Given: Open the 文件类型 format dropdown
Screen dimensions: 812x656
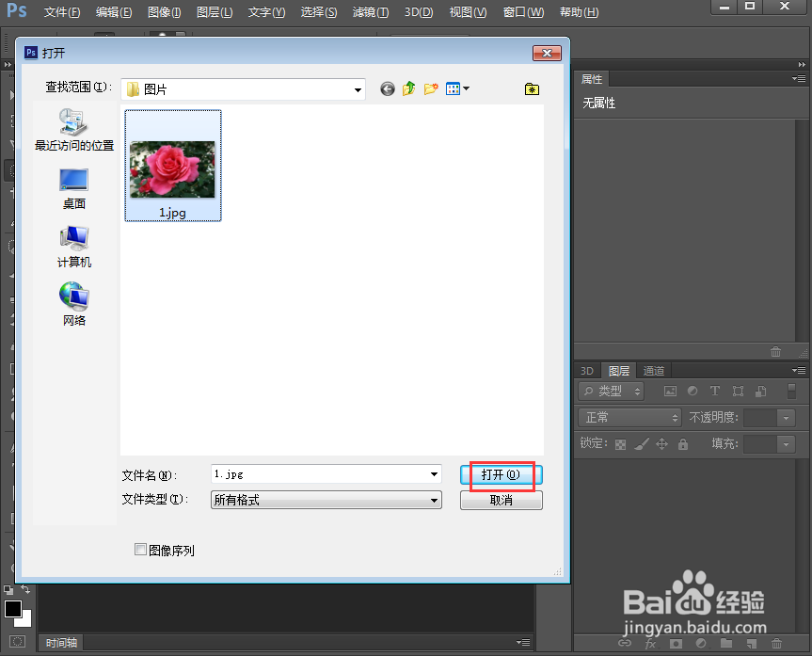Looking at the screenshot, I should (326, 500).
